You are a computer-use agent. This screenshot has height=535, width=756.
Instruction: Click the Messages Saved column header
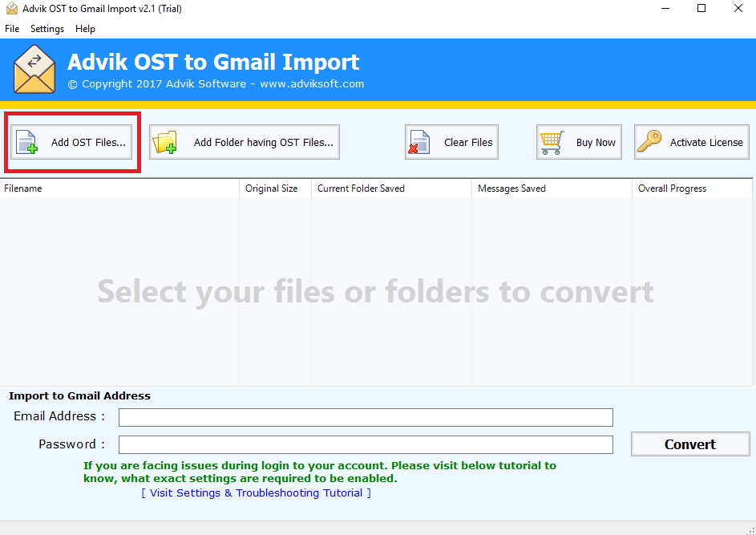[x=552, y=188]
